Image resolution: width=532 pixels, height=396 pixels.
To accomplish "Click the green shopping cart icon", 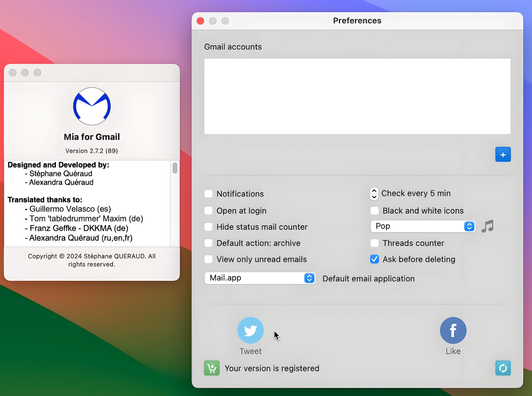I will (212, 368).
